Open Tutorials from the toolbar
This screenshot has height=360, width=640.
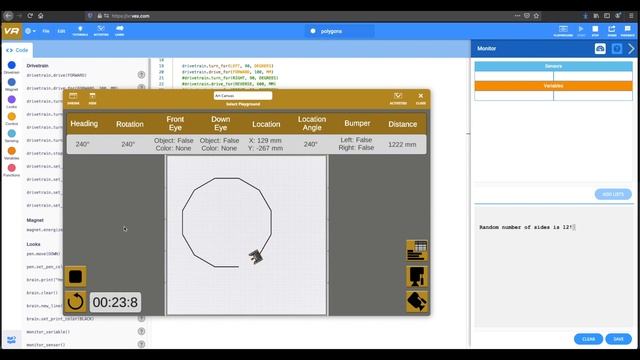80,31
